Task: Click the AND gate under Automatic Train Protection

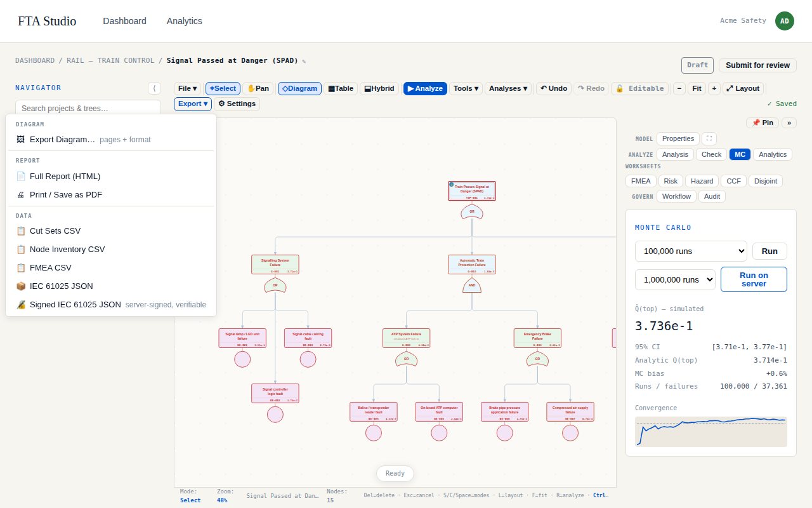Action: coord(472,286)
